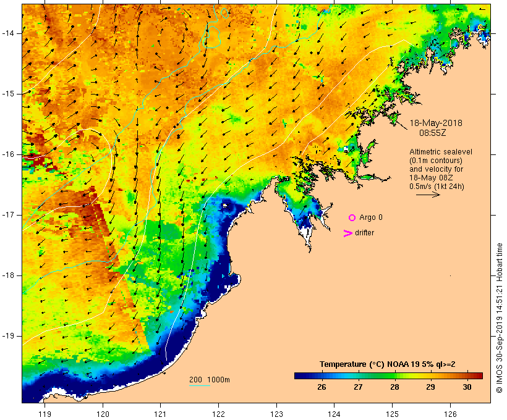The height and width of the screenshot is (420, 507).
Task: Select the '18-May-2018' date label
Action: (x=435, y=123)
